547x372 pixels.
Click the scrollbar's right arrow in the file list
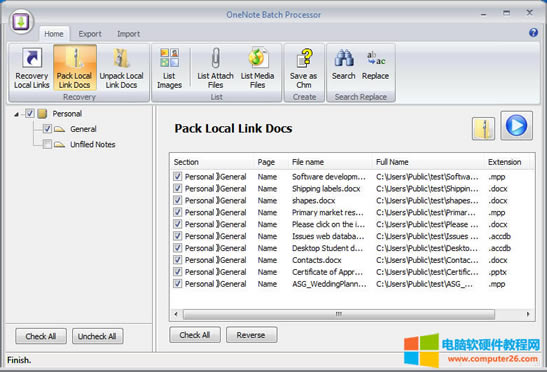pyautogui.click(x=528, y=314)
